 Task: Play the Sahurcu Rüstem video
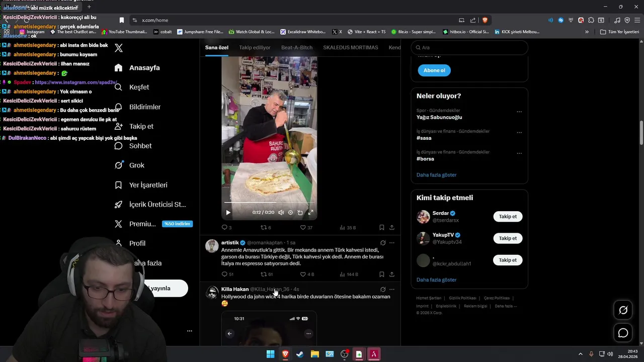coord(228,213)
